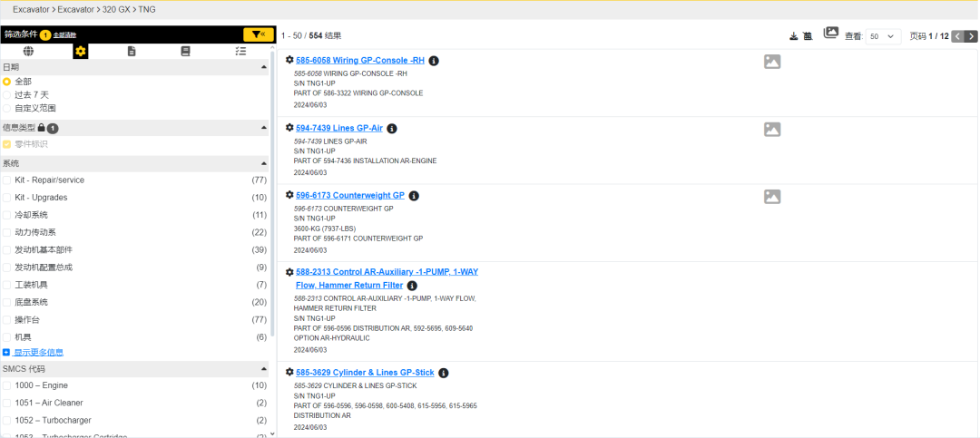Check the 操作台 filter
This screenshot has height=438, width=980.
(x=7, y=320)
